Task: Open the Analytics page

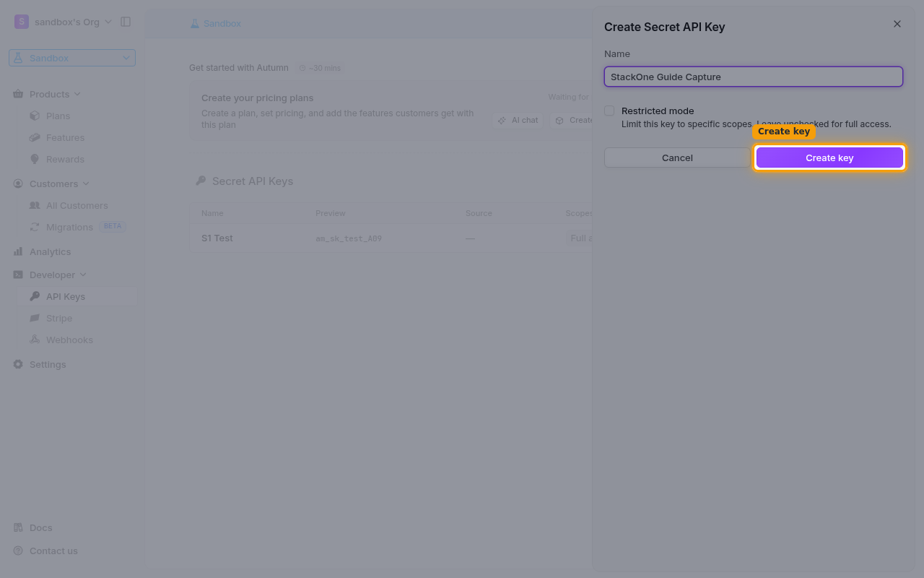Action: (x=50, y=251)
